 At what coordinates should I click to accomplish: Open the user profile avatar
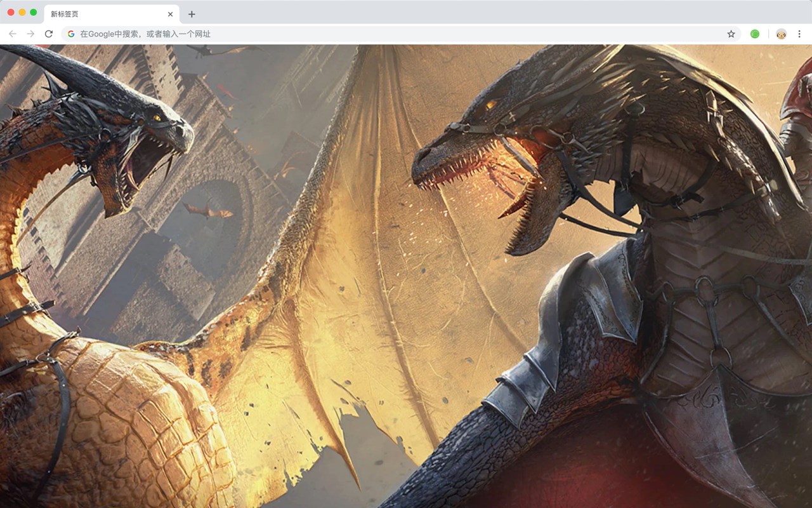point(781,34)
